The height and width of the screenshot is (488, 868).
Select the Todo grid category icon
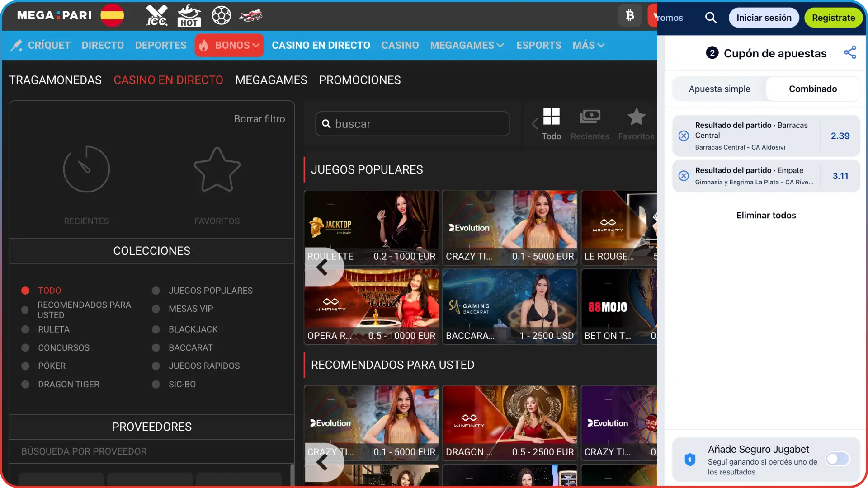pos(551,117)
